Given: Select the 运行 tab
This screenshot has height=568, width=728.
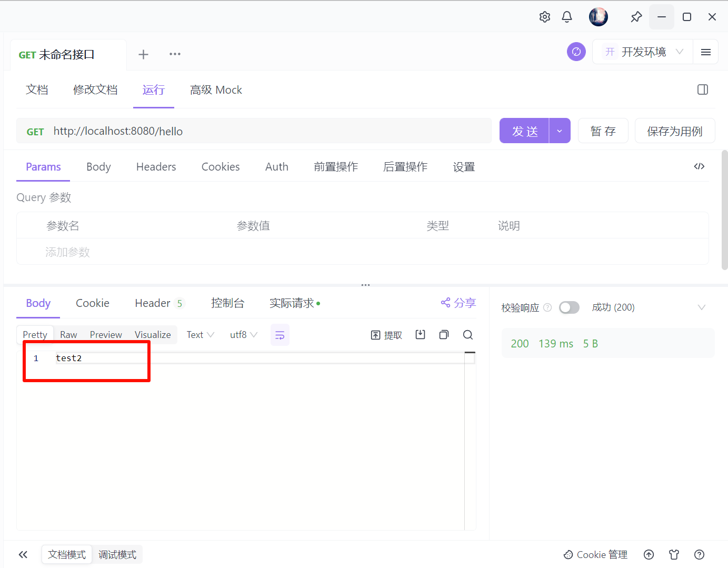Looking at the screenshot, I should [153, 89].
